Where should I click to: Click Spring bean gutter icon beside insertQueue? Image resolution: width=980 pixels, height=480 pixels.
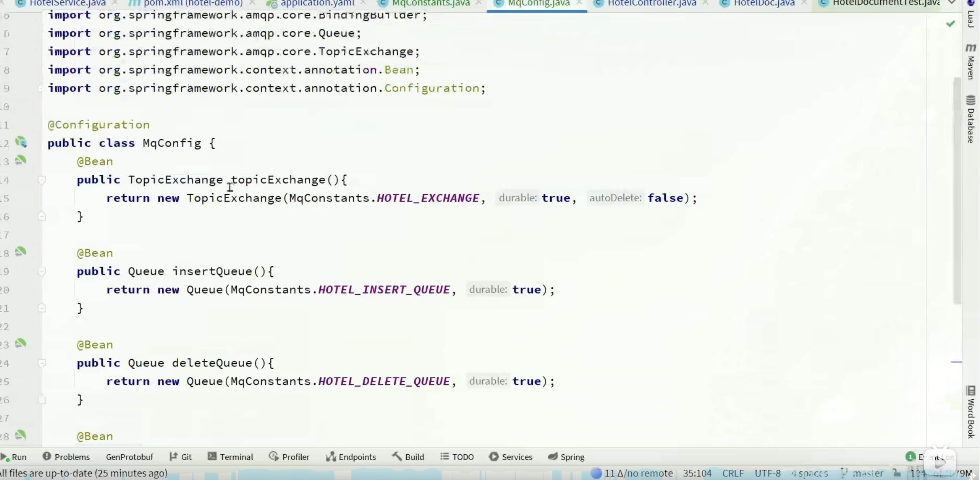(x=21, y=252)
